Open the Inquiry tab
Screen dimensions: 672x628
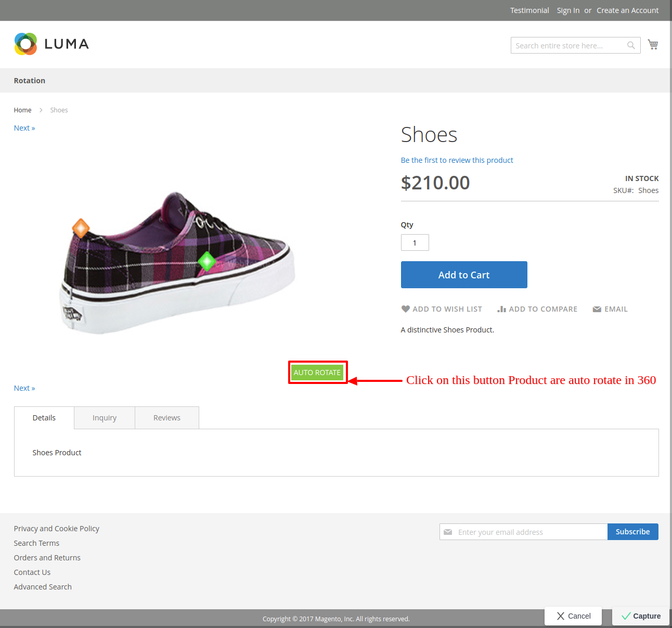(105, 418)
